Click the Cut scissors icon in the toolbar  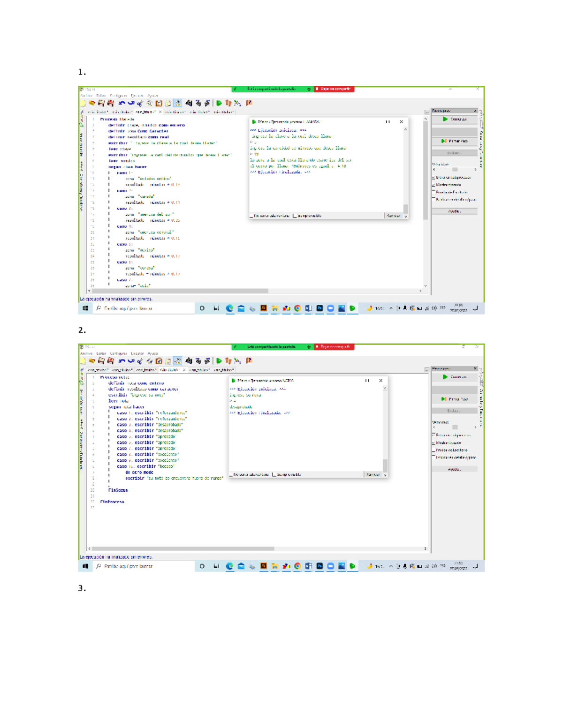(x=140, y=104)
